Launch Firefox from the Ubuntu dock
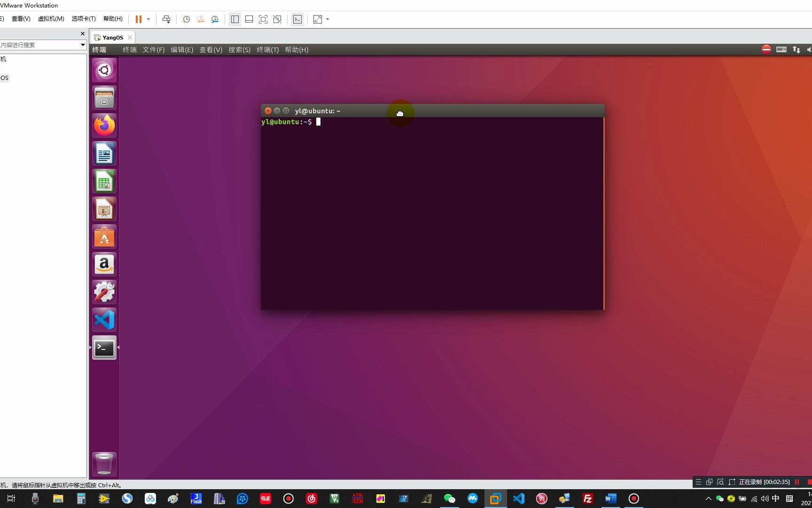812x508 pixels. (x=104, y=126)
